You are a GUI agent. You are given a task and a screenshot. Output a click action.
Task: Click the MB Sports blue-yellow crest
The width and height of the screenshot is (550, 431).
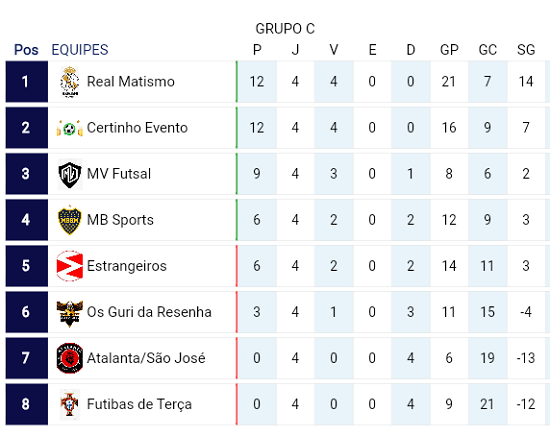point(70,220)
